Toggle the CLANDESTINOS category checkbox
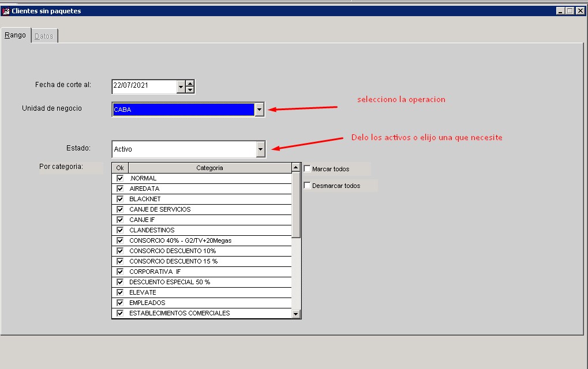The height and width of the screenshot is (369, 588). pos(120,230)
